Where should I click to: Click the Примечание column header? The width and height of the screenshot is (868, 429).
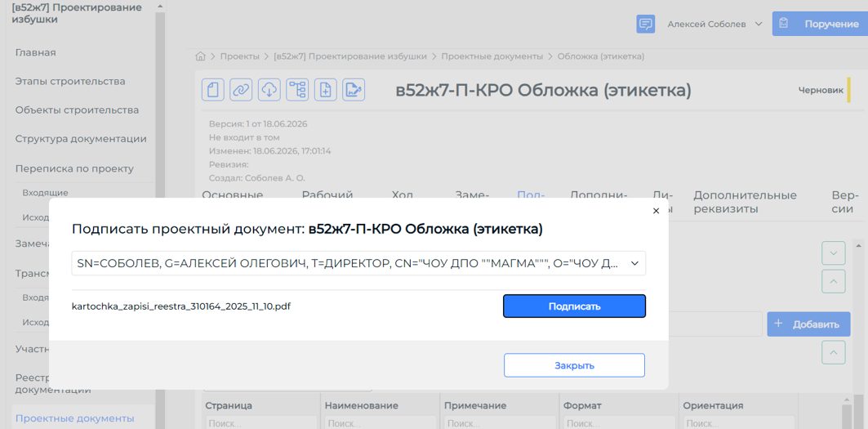click(x=475, y=406)
